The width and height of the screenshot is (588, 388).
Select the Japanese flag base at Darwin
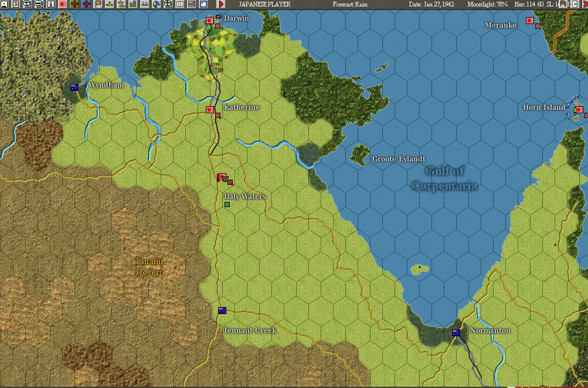(210, 21)
